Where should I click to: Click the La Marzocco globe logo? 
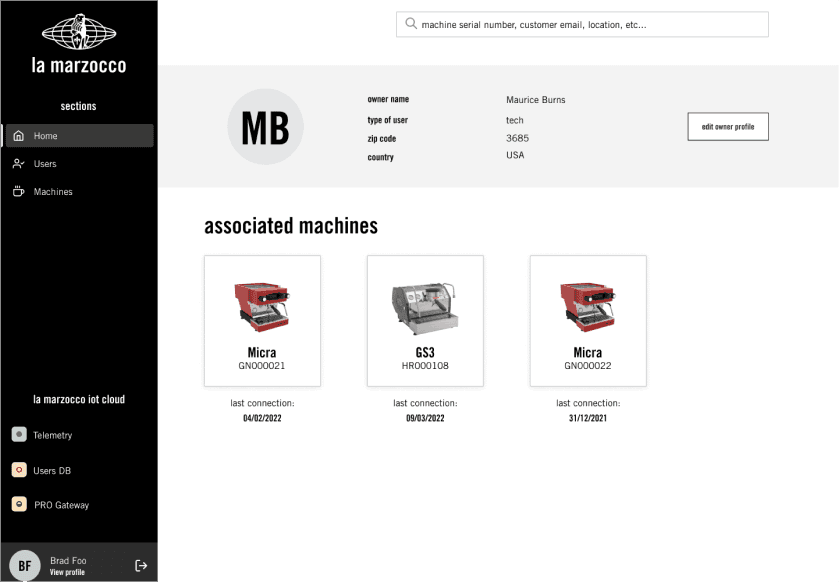[79, 32]
